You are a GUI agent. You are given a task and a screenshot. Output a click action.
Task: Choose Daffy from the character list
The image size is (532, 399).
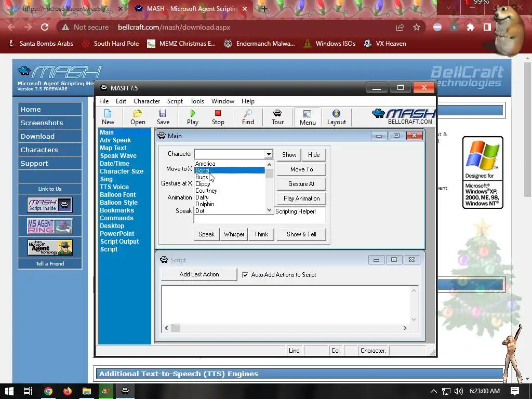click(x=229, y=197)
